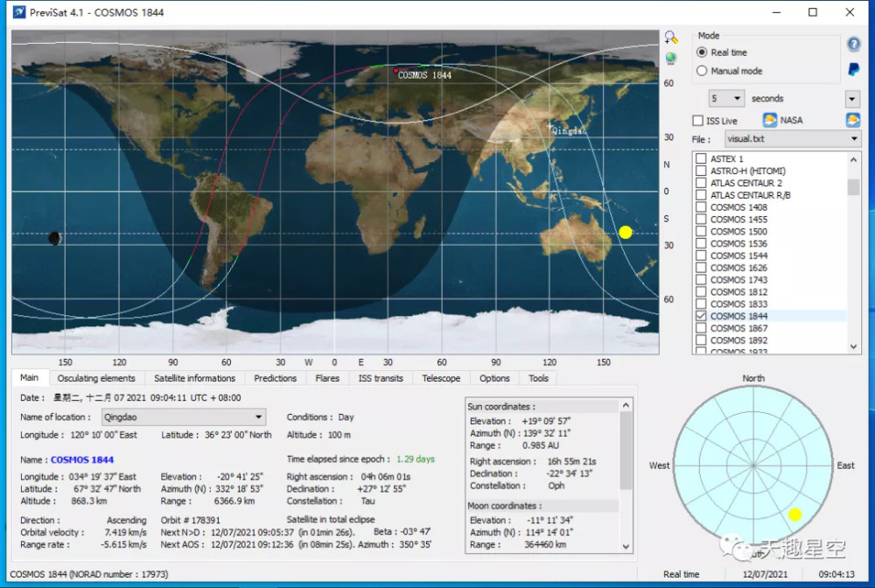Open the Telescope tab
This screenshot has height=588, width=875.
441,378
